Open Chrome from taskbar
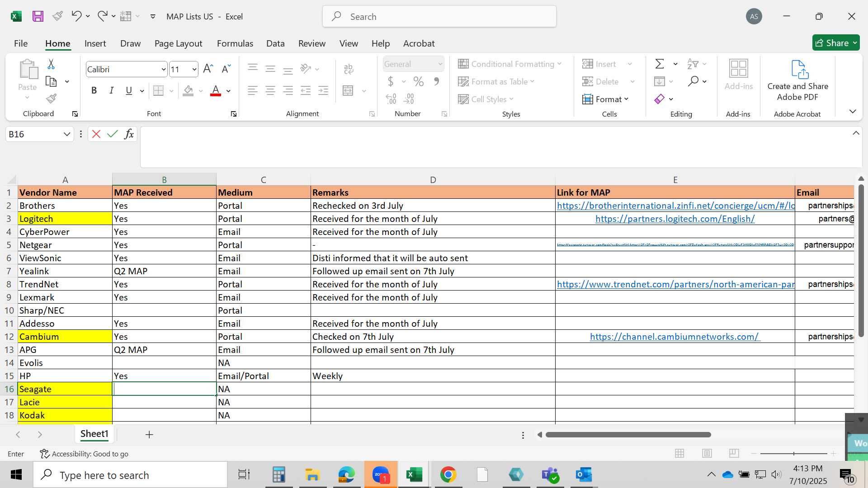Image resolution: width=868 pixels, height=488 pixels. (x=448, y=475)
